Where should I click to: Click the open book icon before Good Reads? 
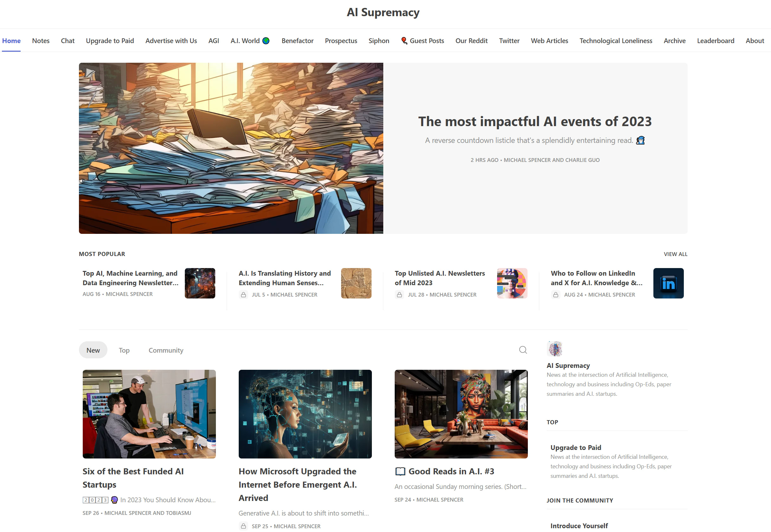click(400, 471)
